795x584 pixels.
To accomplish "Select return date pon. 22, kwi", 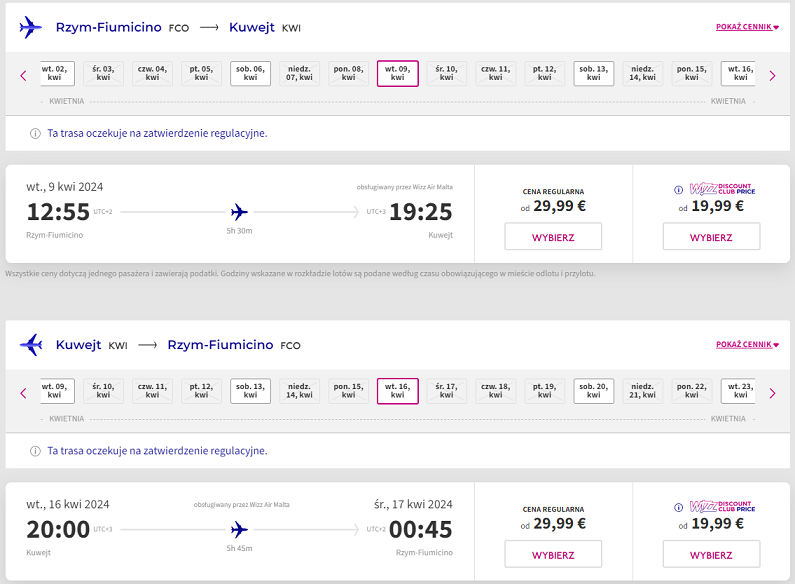I will pyautogui.click(x=692, y=391).
